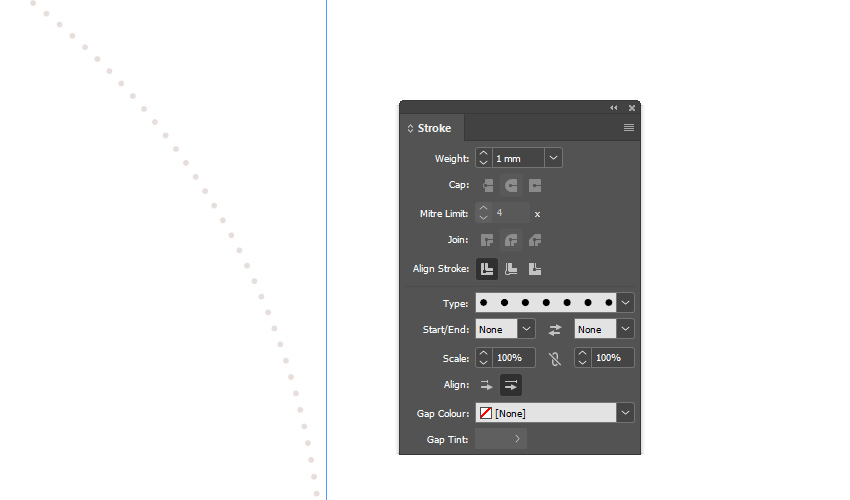Select the butt cap icon
Screen dimensions: 850x500
click(x=487, y=185)
